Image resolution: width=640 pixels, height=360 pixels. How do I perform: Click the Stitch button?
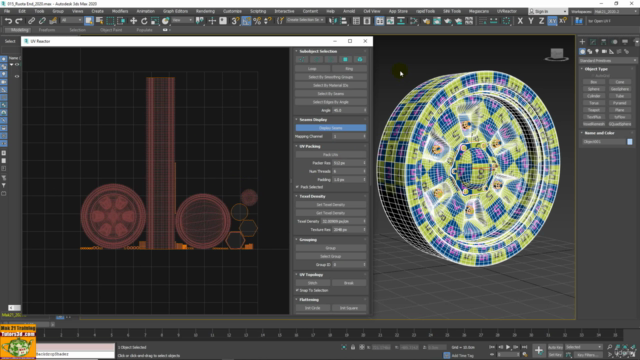[313, 283]
